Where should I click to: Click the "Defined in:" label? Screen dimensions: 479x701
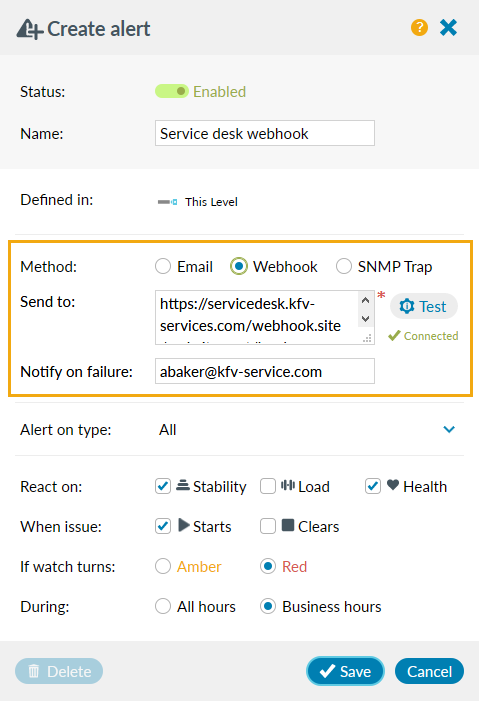pos(57,199)
